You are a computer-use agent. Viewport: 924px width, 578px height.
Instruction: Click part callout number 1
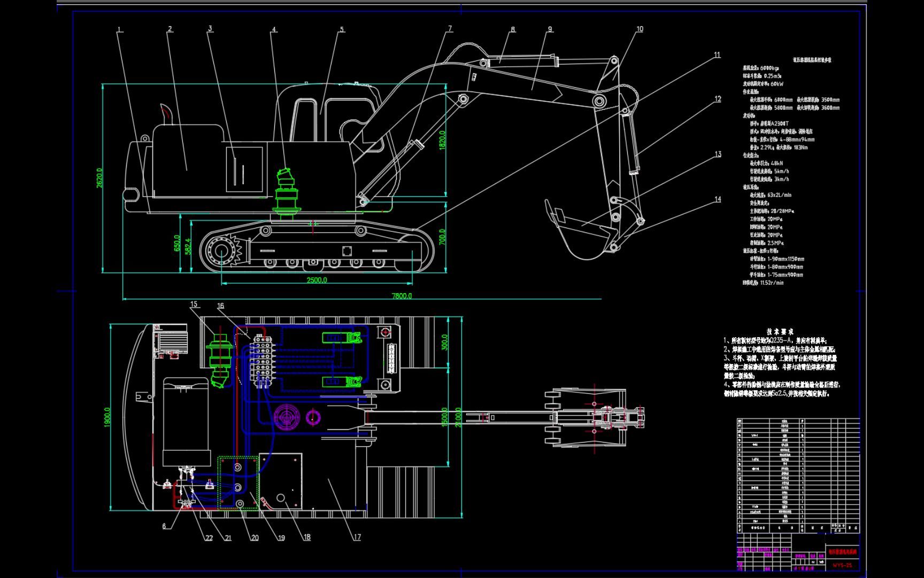tap(120, 30)
